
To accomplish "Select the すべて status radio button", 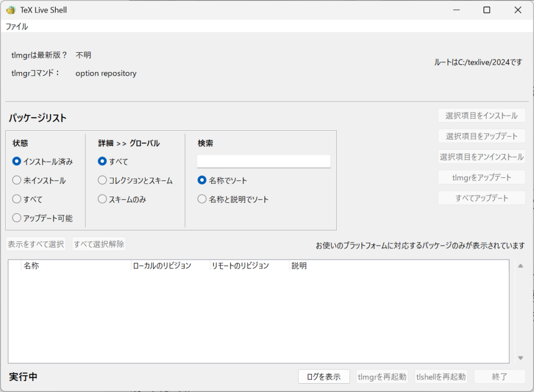I will click(x=17, y=199).
